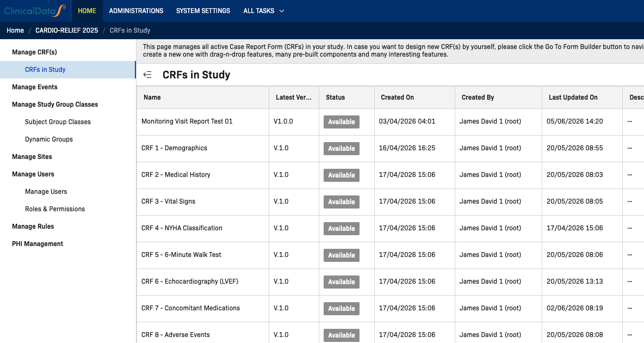Sort by Created On column header
Image resolution: width=644 pixels, height=343 pixels.
[x=415, y=97]
